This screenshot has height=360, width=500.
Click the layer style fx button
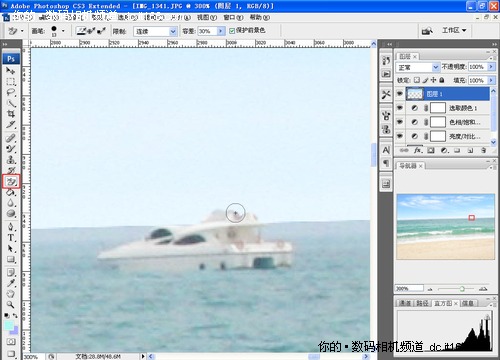[x=418, y=151]
